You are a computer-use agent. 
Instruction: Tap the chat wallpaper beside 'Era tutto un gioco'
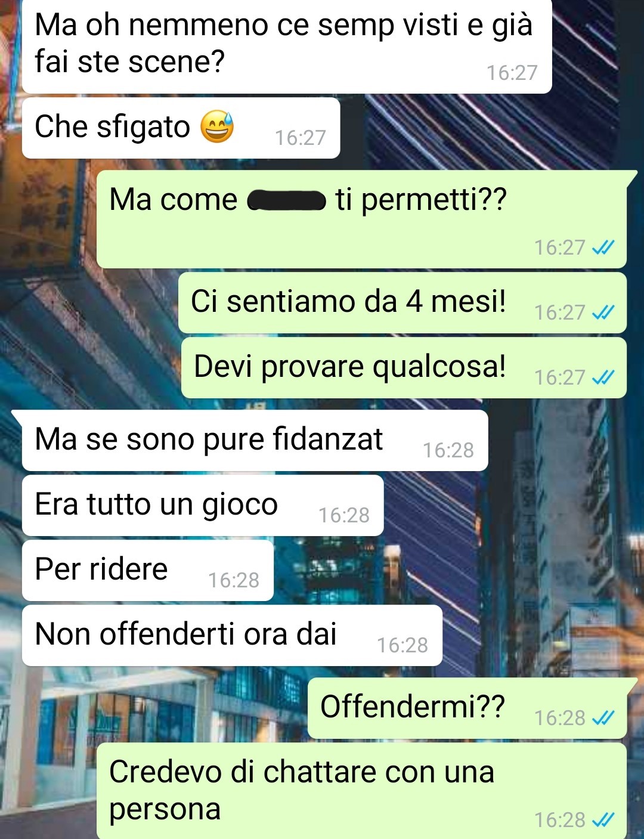(513, 506)
